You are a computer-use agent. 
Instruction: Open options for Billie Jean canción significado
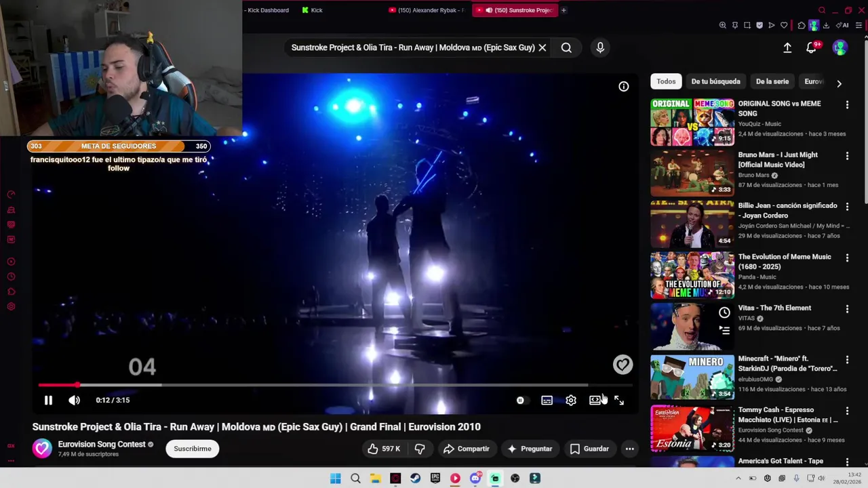[847, 207]
